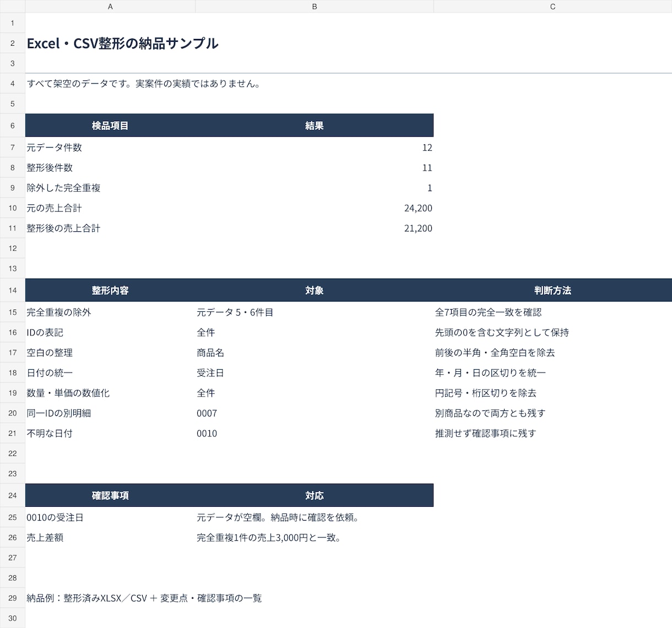The height and width of the screenshot is (628, 672).
Task: Click the '売上差額' cell
Action: pos(110,538)
